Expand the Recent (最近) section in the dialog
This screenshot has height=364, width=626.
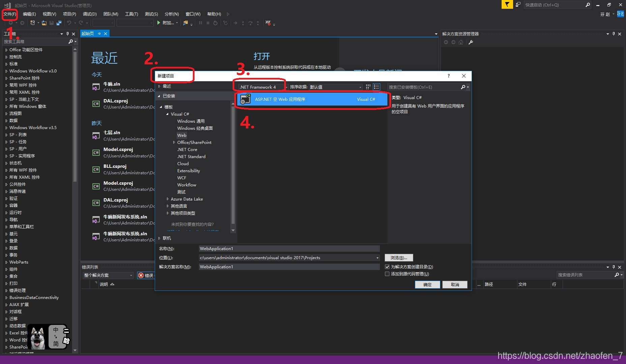tap(159, 86)
